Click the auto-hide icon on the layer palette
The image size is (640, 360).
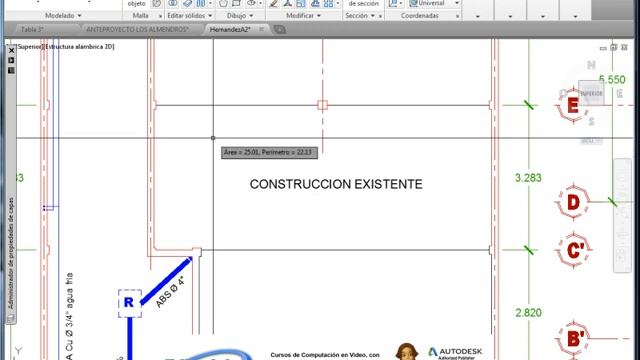pyautogui.click(x=11, y=60)
